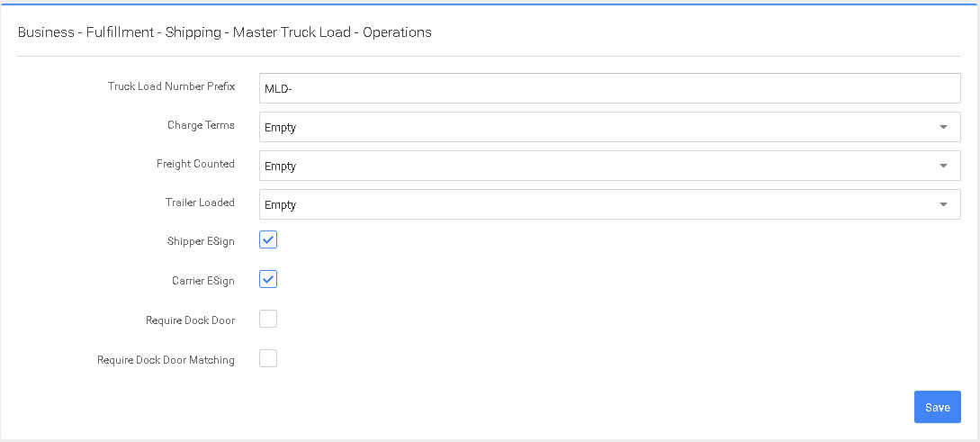Click the Truck Load Number Prefix input field
This screenshot has height=442, width=980.
pos(609,88)
